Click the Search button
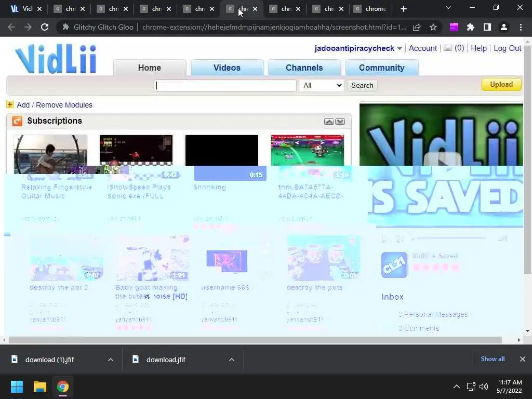This screenshot has width=532, height=399. (x=362, y=86)
